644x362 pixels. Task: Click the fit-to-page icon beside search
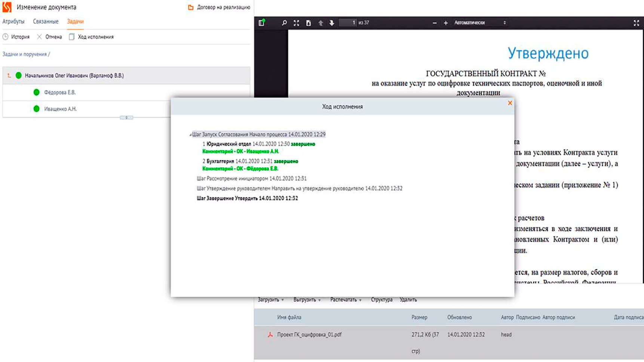coord(296,23)
